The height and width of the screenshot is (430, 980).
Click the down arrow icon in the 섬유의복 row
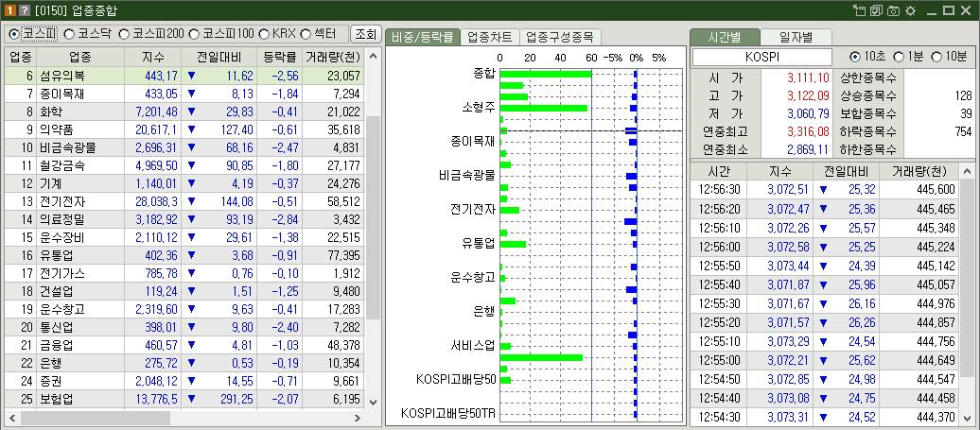point(191,77)
